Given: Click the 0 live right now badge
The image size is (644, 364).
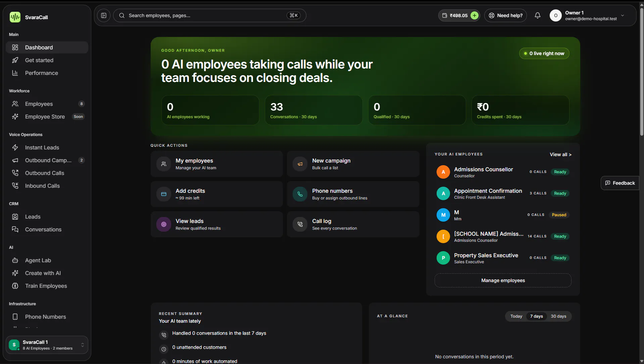Looking at the screenshot, I should (x=544, y=53).
